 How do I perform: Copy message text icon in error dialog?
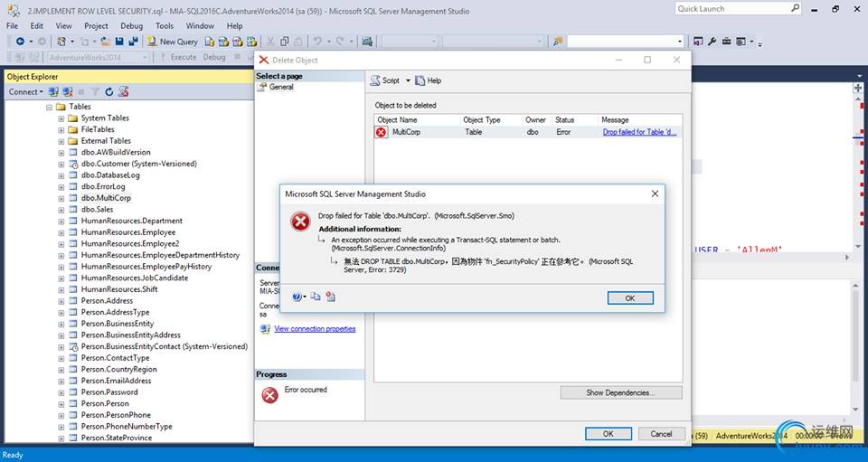(x=316, y=297)
